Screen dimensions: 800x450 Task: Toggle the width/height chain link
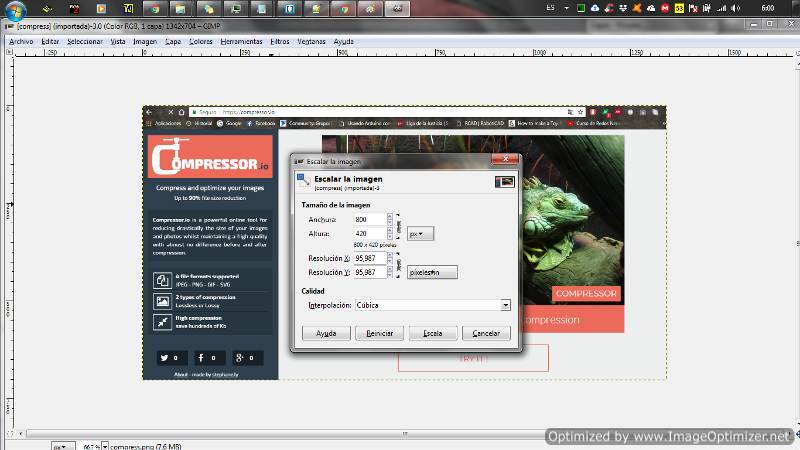398,227
